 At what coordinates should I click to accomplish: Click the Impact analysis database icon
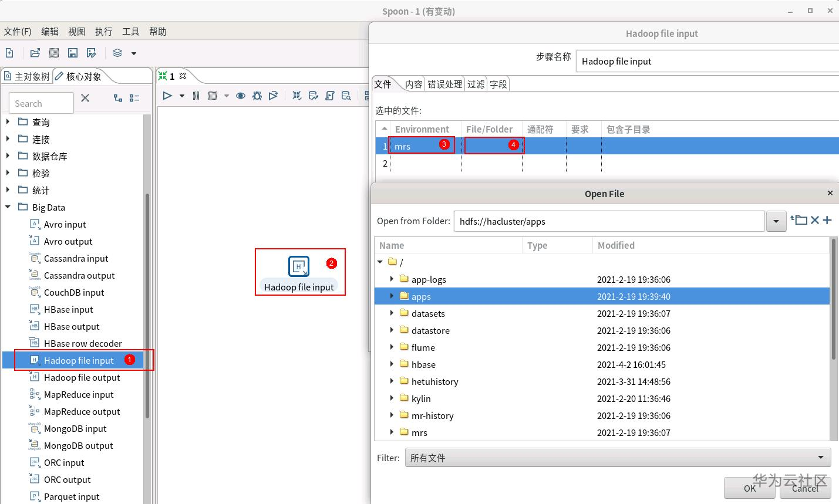314,96
